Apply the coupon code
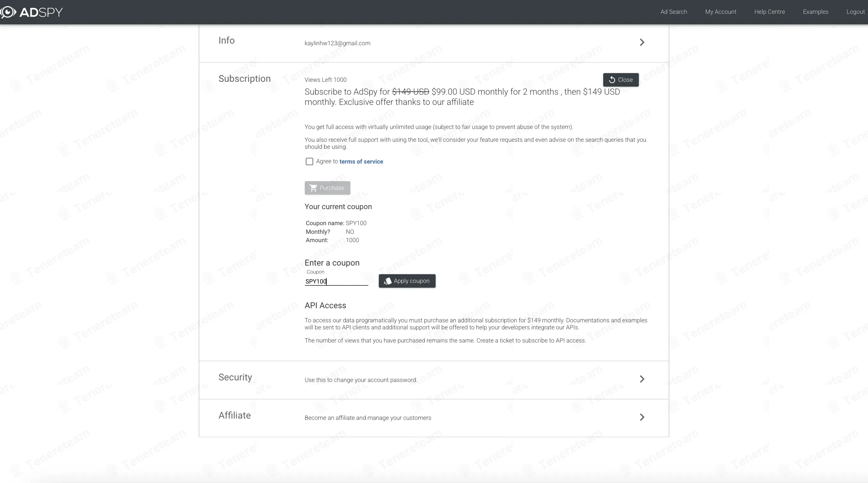This screenshot has width=868, height=483. click(407, 281)
